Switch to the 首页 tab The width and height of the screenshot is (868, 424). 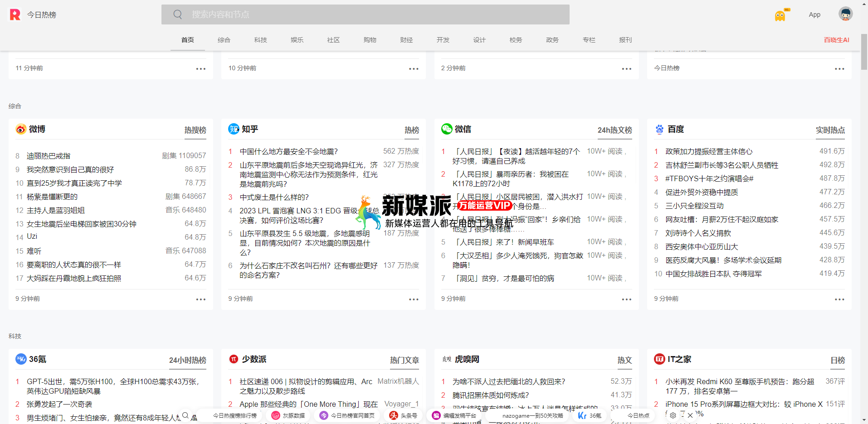(188, 40)
